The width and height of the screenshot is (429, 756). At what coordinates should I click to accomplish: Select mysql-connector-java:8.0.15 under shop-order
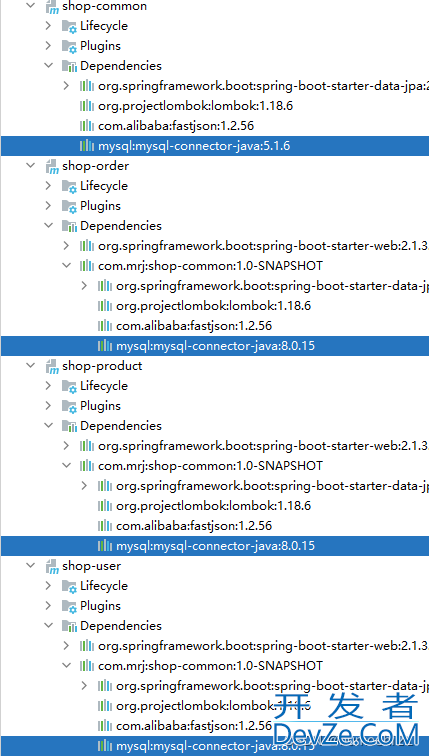(x=215, y=346)
